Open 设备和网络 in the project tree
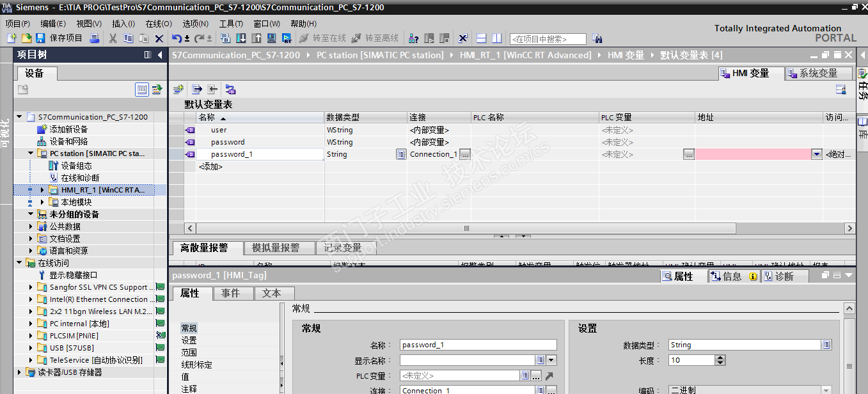This screenshot has height=394, width=868. 68,141
